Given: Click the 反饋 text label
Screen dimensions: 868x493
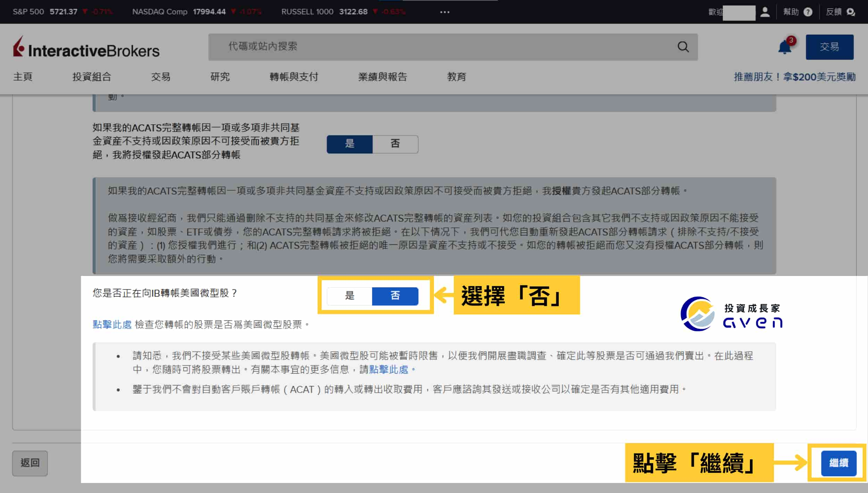Looking at the screenshot, I should [x=834, y=12].
